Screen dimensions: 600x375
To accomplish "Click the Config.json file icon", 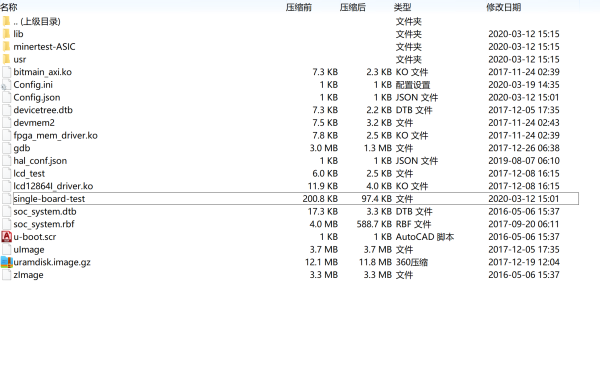I will pos(6,97).
